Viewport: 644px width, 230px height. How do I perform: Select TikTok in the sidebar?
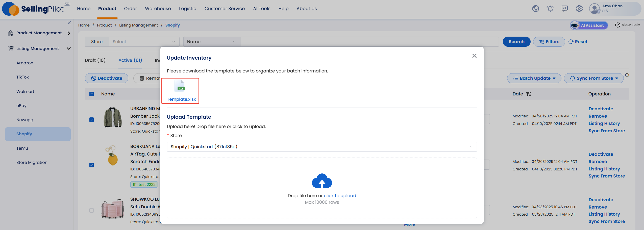pos(22,77)
